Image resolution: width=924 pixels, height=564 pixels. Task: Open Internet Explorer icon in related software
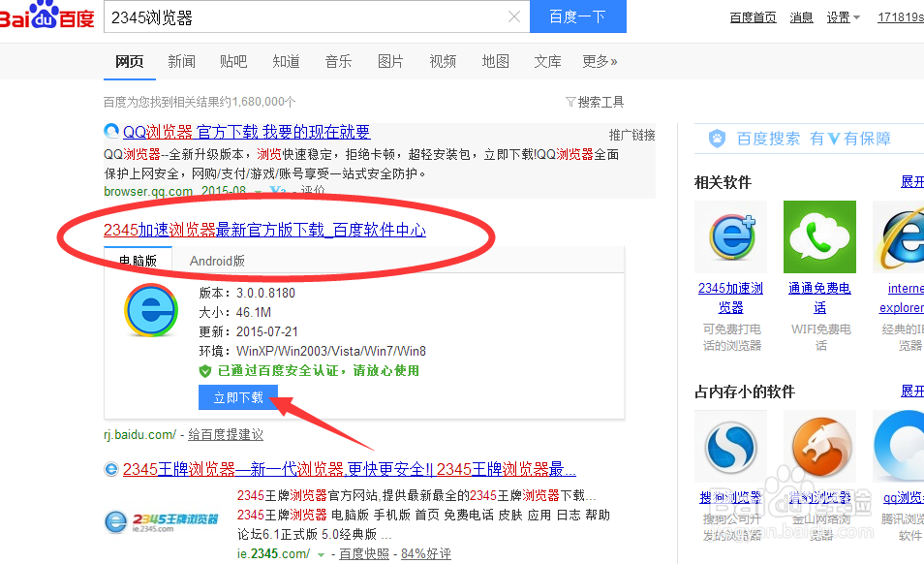coord(898,236)
